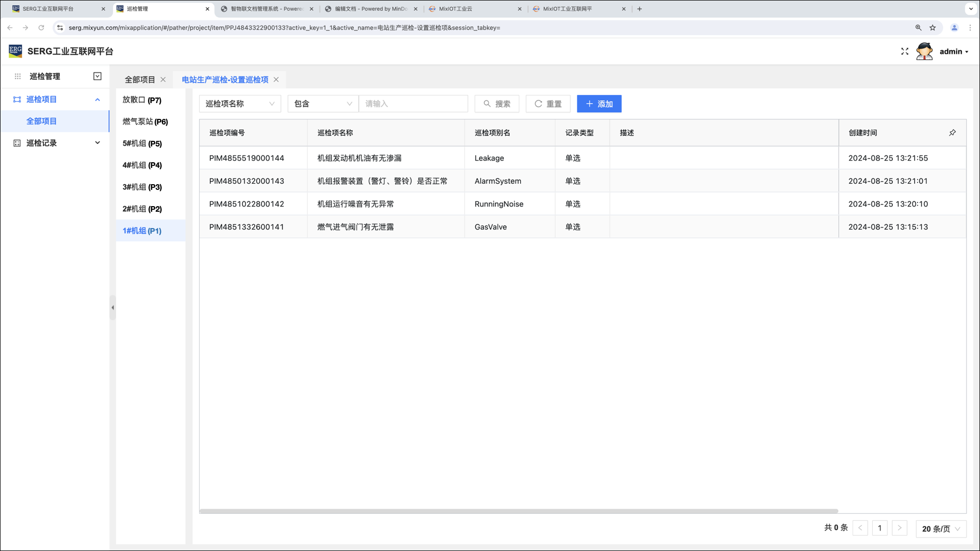The height and width of the screenshot is (551, 980).
Task: Switch to the 全部项目 tab
Action: (140, 80)
